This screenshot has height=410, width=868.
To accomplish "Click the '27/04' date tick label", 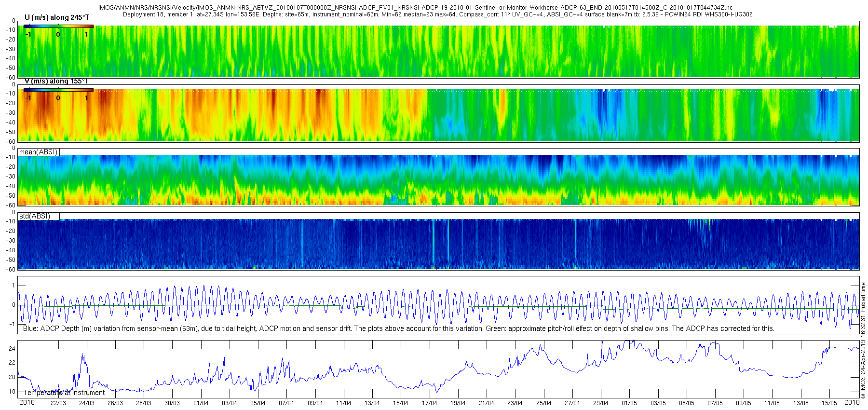I will 572,403.
